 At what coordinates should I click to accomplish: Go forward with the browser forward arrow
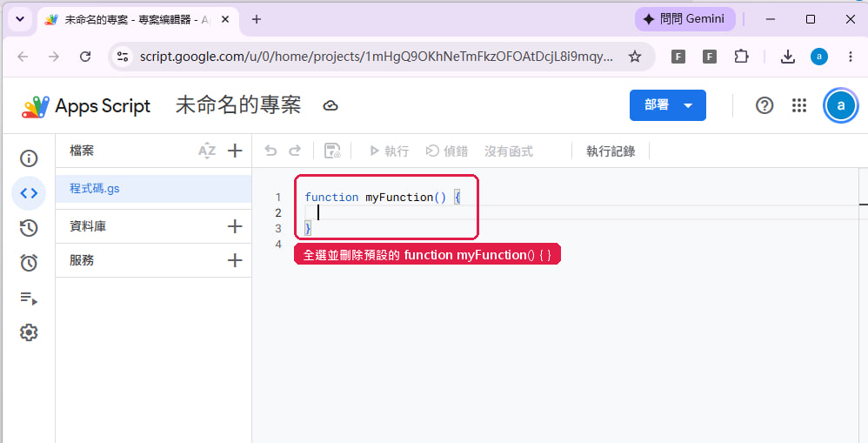(x=54, y=57)
